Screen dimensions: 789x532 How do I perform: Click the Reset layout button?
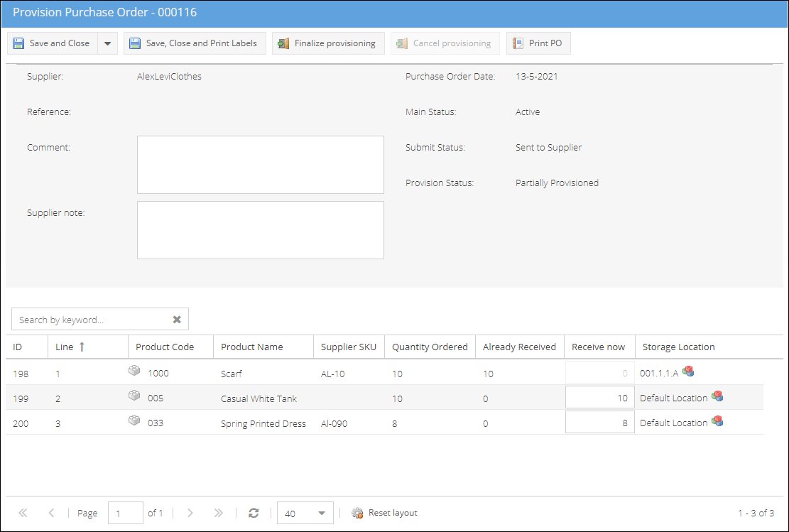384,513
